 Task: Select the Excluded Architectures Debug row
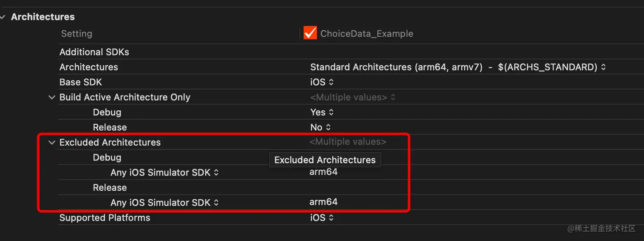(x=107, y=158)
